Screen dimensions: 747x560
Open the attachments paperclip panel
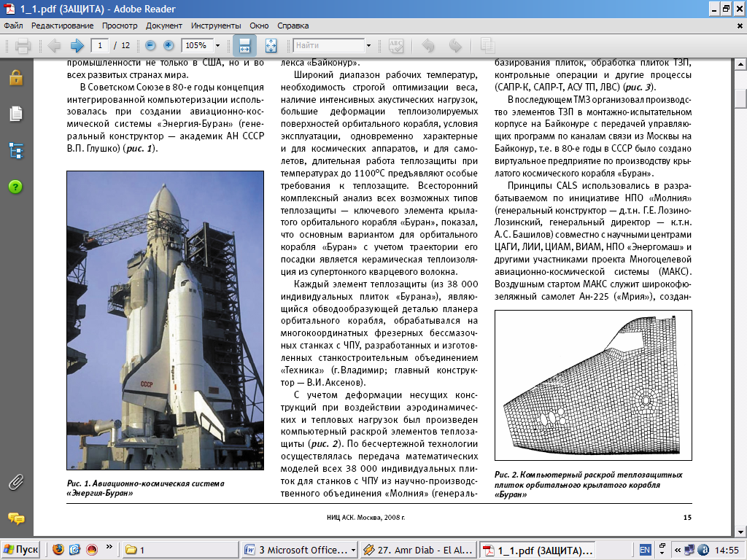16,483
